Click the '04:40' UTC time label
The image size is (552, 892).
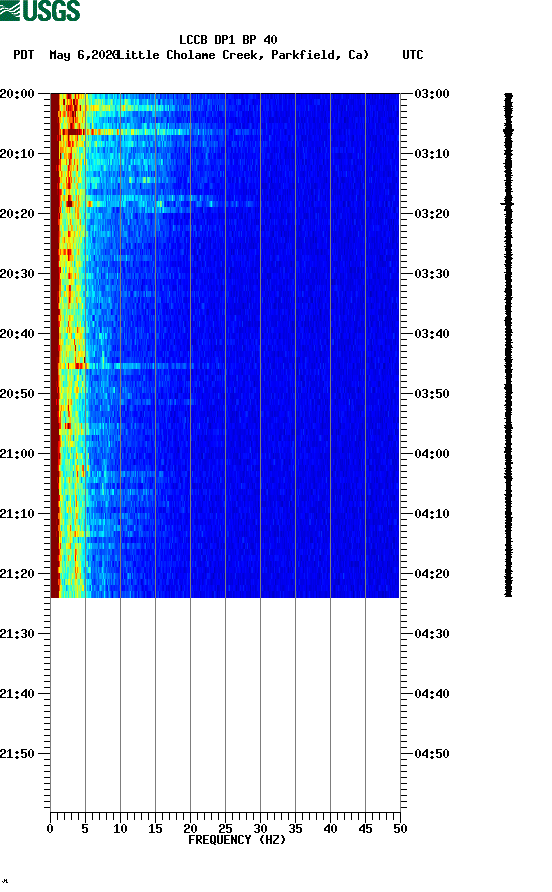(x=432, y=694)
